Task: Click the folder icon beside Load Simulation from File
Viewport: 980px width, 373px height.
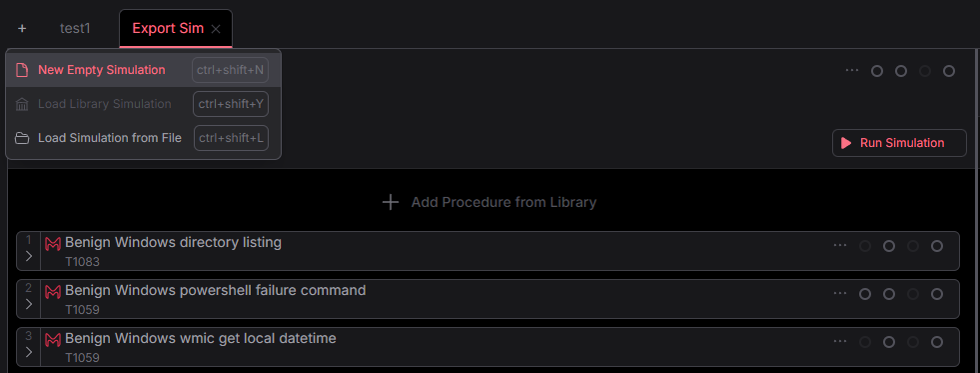Action: pyautogui.click(x=23, y=138)
